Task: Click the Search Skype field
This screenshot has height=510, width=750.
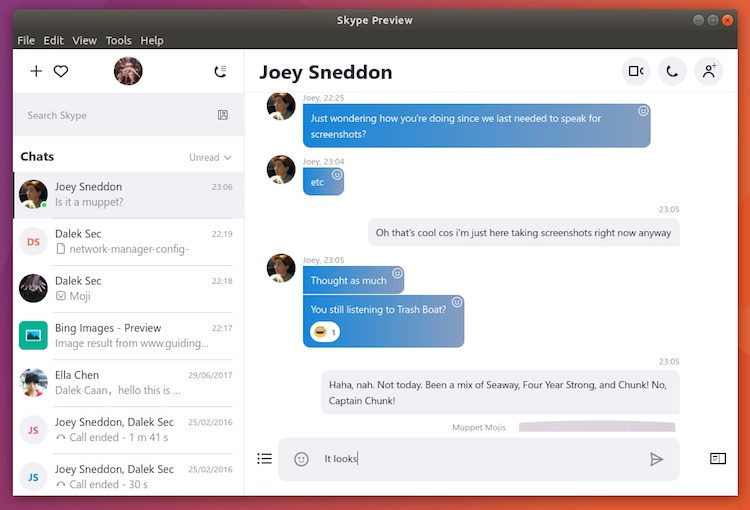Action: pos(115,115)
